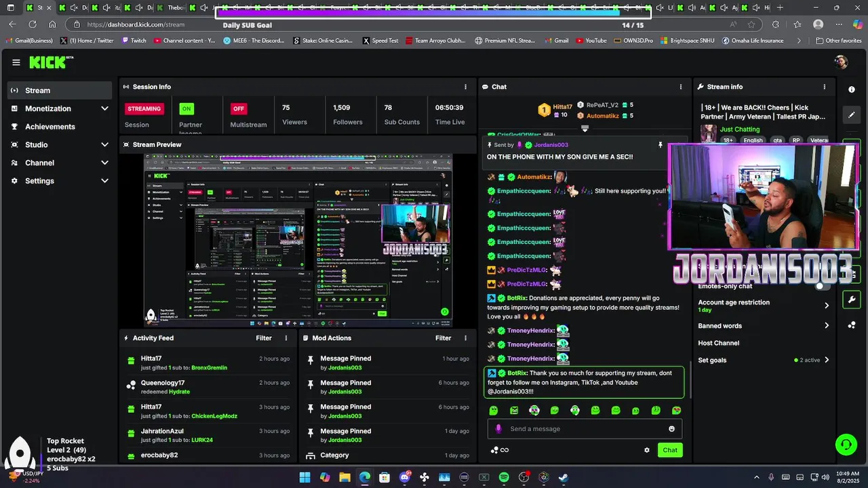The height and width of the screenshot is (488, 868).
Task: Open Mod Actions three-dot options
Action: (x=465, y=338)
